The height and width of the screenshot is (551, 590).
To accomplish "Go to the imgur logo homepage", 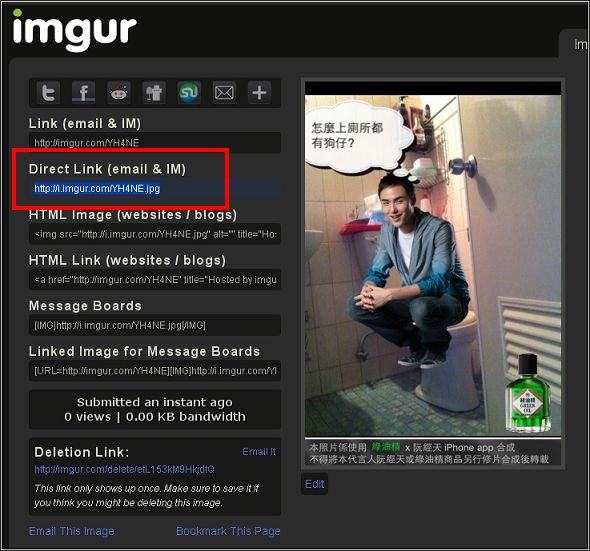I will tap(75, 30).
